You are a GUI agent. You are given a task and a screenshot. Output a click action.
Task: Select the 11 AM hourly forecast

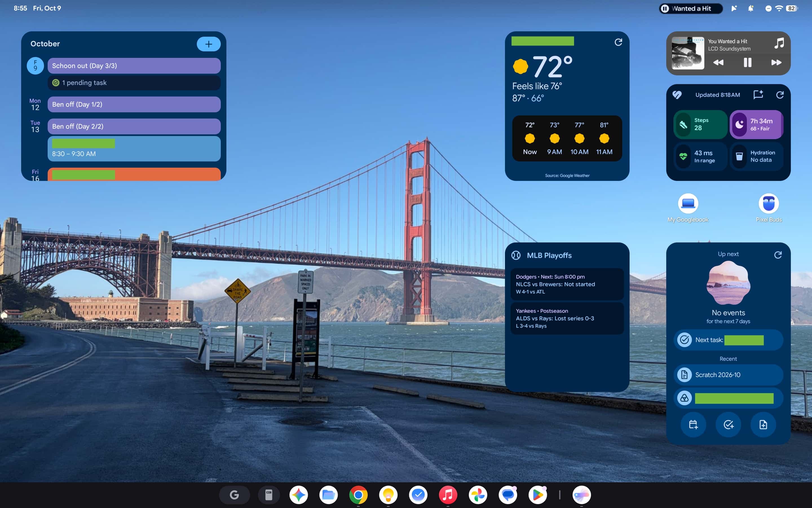[x=604, y=138]
